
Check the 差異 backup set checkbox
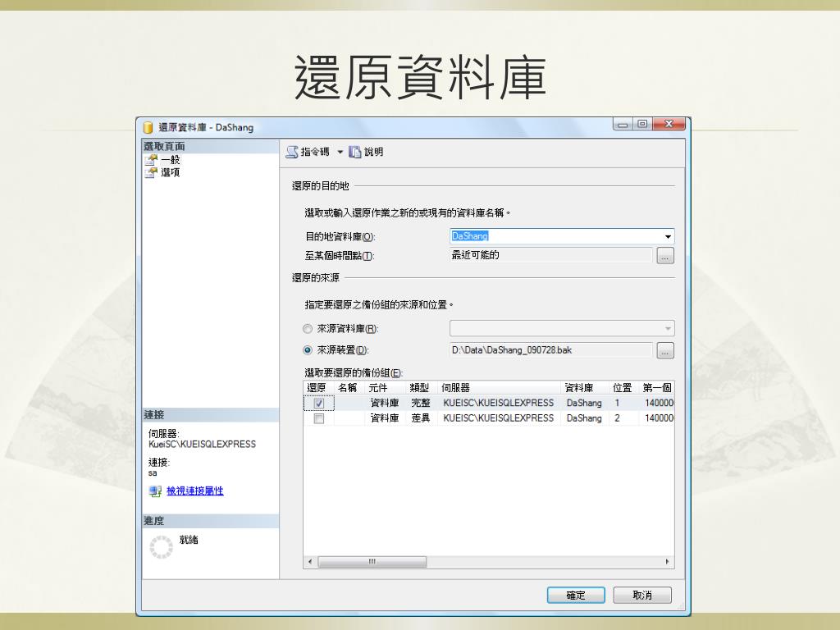coord(319,418)
